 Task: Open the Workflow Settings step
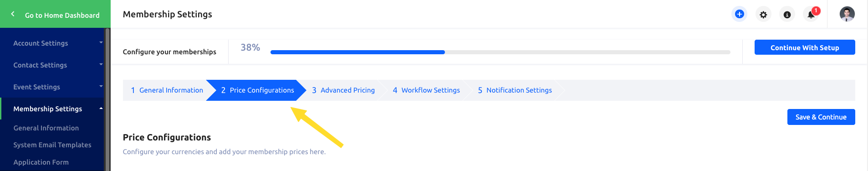point(426,90)
